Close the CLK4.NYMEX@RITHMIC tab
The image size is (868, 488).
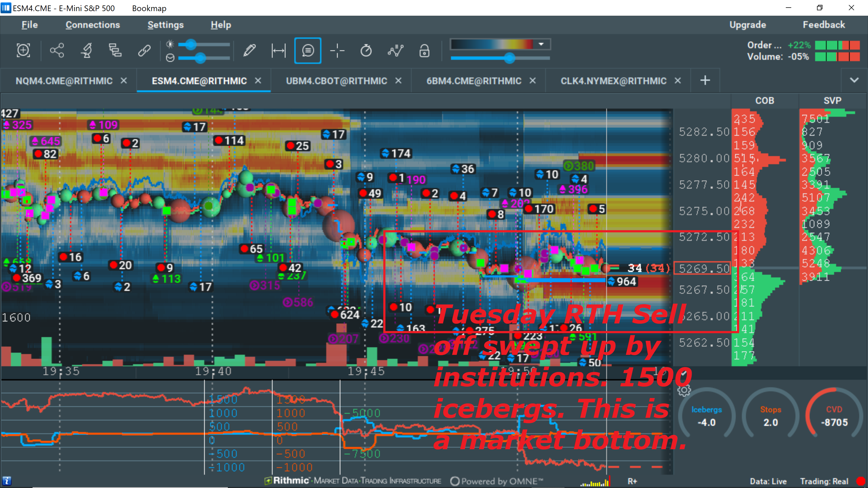(678, 81)
